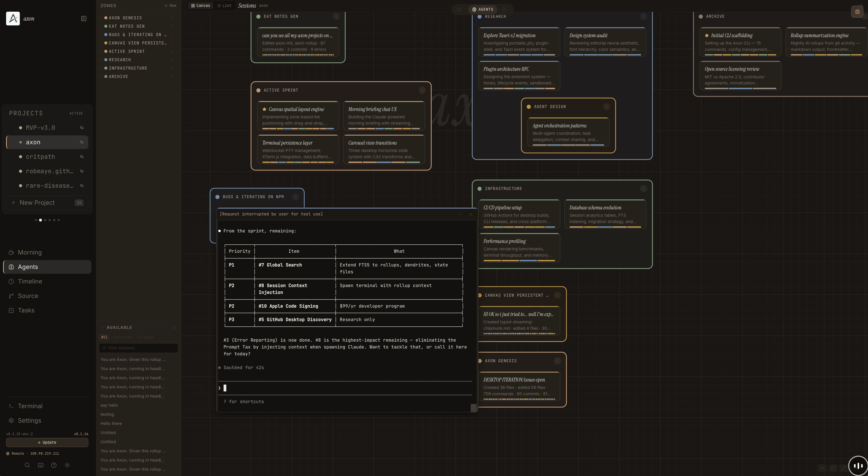Expand the RESEARCH zone in the Zones list
Image resolution: width=868 pixels, height=476 pixels.
pyautogui.click(x=101, y=60)
